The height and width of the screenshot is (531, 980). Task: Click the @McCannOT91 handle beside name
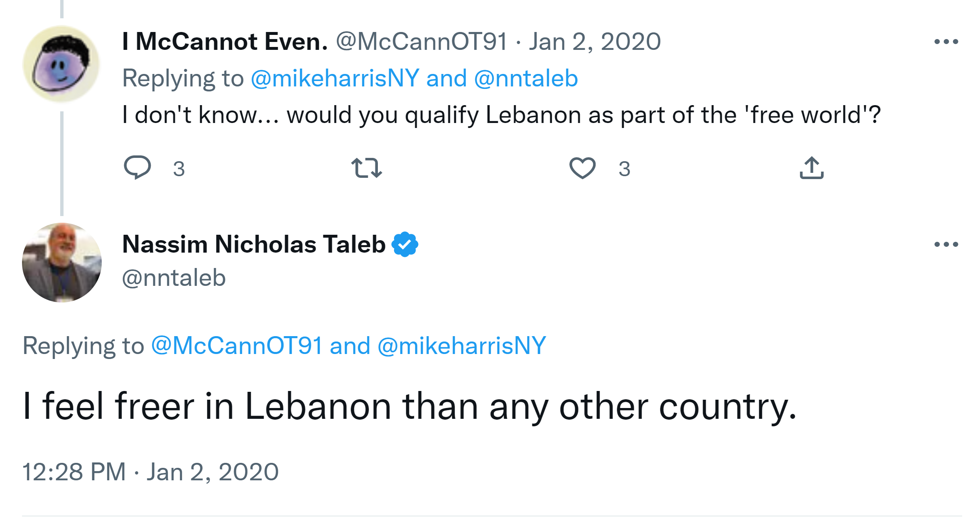click(x=421, y=42)
